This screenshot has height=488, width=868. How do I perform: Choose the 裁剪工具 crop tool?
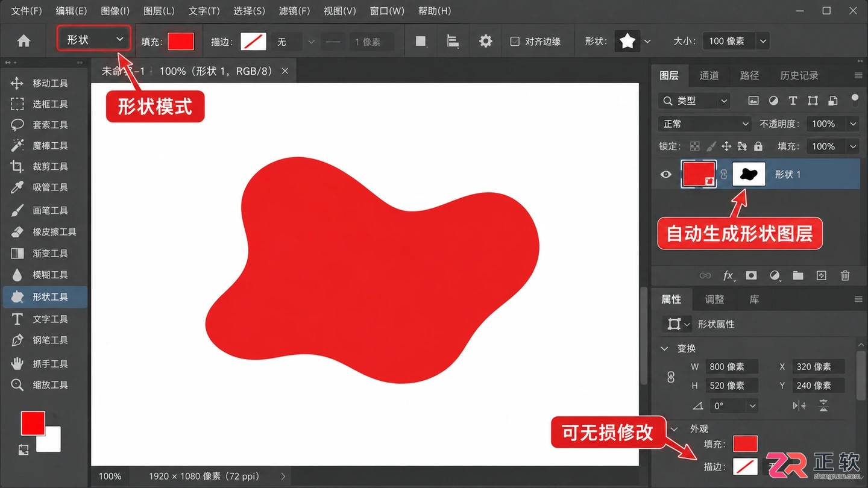40,166
